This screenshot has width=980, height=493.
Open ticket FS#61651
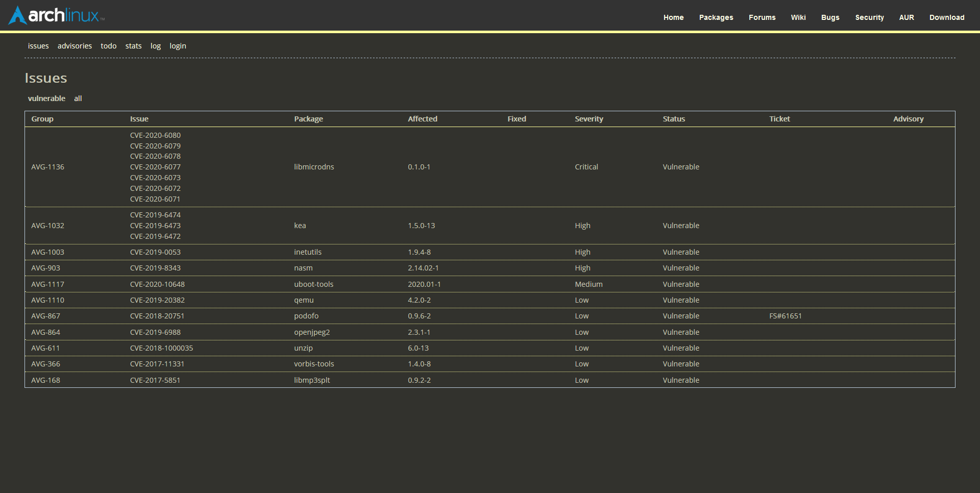click(x=786, y=316)
